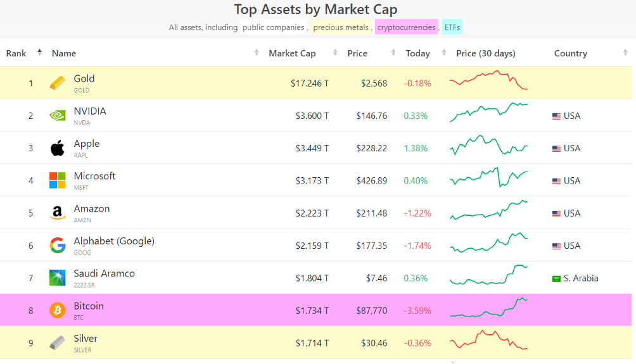This screenshot has width=636, height=364.
Task: Open the Saudi Aramco asset page
Action: 104,273
